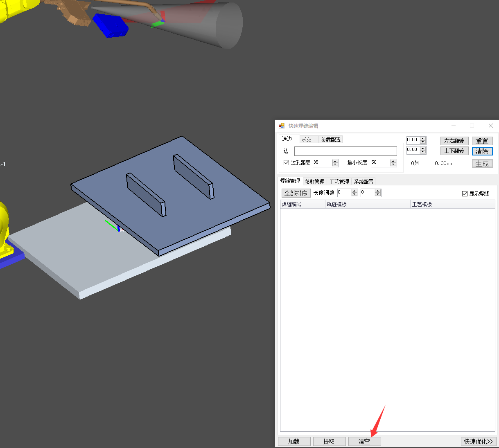Click the 快速焊缝编辑 window title icon
This screenshot has height=448, width=499.
pos(282,126)
